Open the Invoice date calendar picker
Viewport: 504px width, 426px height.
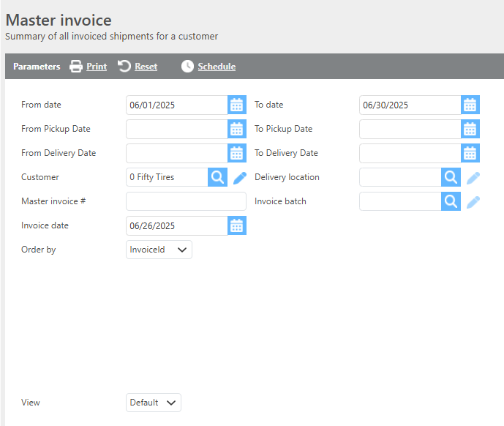pyautogui.click(x=236, y=225)
